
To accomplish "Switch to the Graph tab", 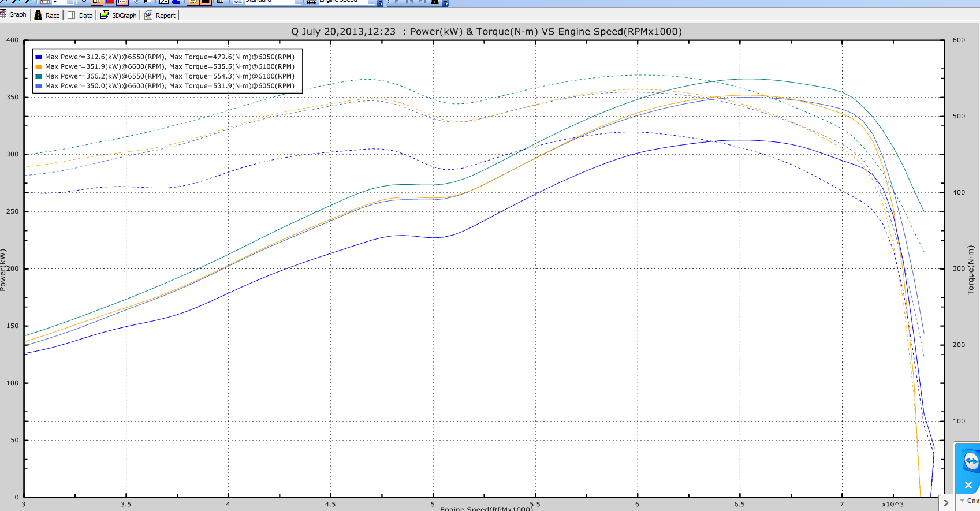I will (x=17, y=15).
